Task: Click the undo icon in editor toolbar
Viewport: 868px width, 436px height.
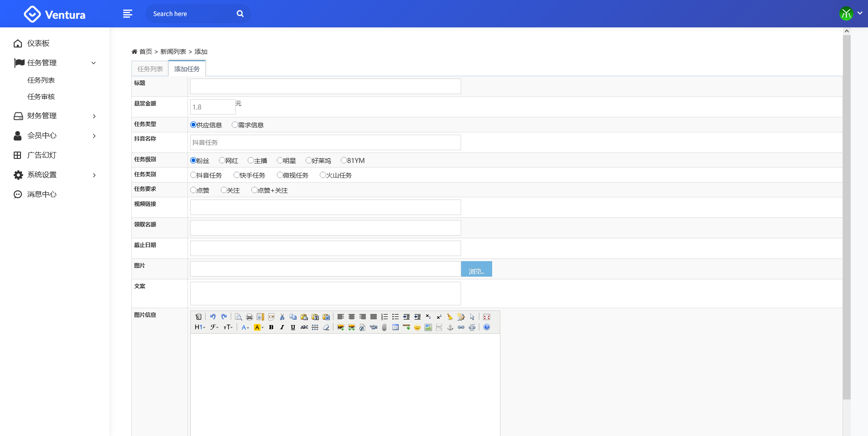Action: click(x=213, y=317)
